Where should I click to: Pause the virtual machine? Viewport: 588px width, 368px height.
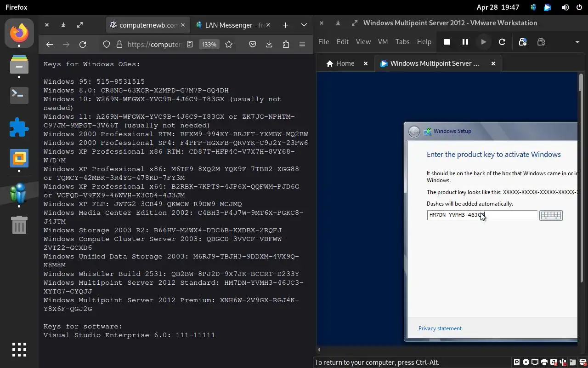pyautogui.click(x=465, y=42)
